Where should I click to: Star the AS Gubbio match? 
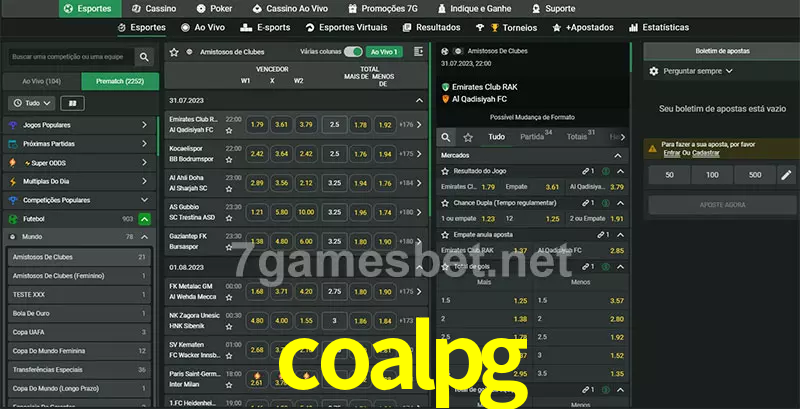[x=229, y=218]
